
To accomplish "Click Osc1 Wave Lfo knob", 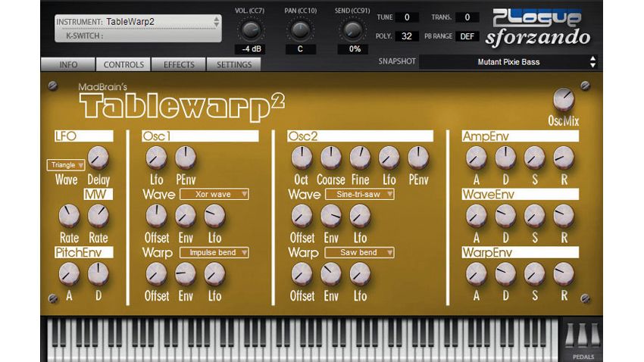I will click(x=215, y=216).
